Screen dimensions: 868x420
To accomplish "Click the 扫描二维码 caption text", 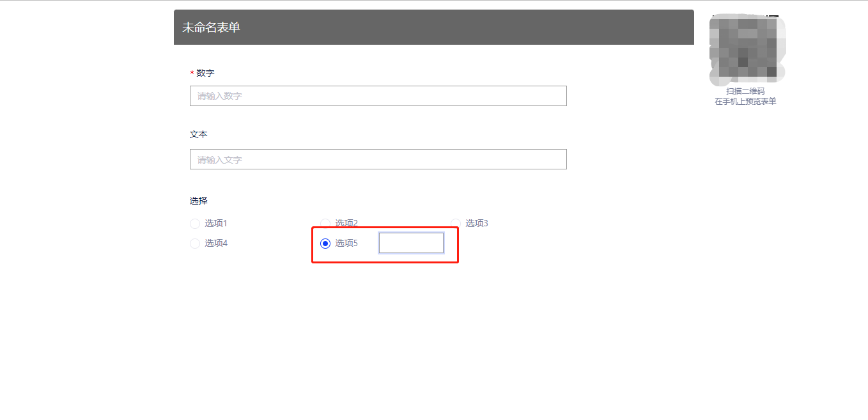I will 745,91.
